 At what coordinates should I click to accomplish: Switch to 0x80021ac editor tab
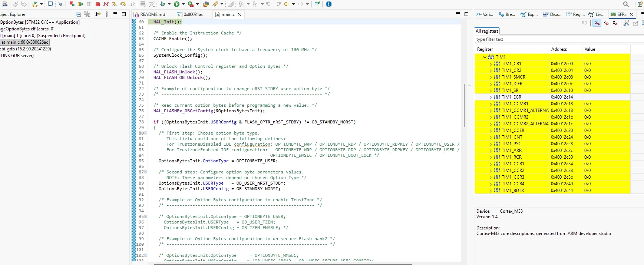pyautogui.click(x=191, y=14)
